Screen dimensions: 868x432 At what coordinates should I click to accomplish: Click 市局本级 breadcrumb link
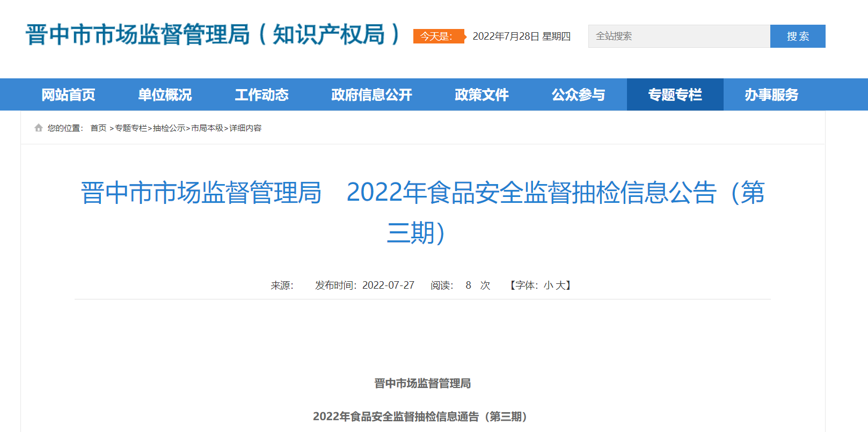(x=207, y=128)
